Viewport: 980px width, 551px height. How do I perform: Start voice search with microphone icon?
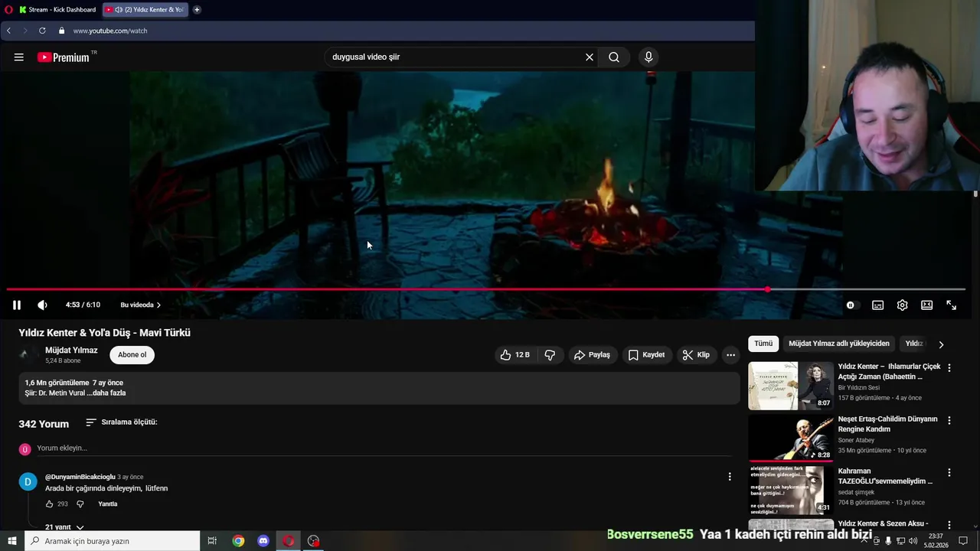coord(648,57)
